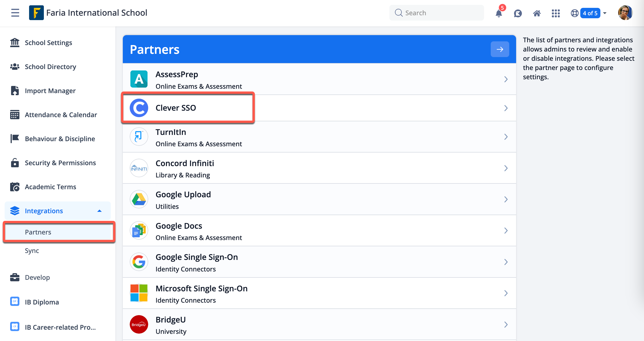Click the AssessPrep logo icon
The image size is (644, 341).
(139, 79)
